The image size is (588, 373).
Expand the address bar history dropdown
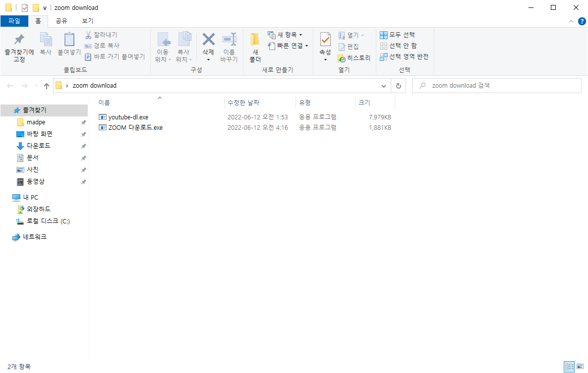[x=384, y=86]
